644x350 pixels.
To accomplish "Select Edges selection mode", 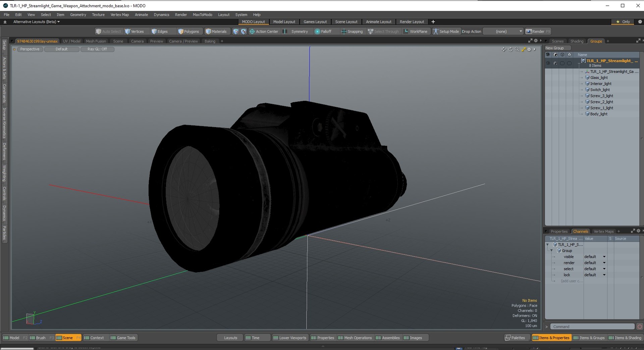I will pyautogui.click(x=160, y=31).
